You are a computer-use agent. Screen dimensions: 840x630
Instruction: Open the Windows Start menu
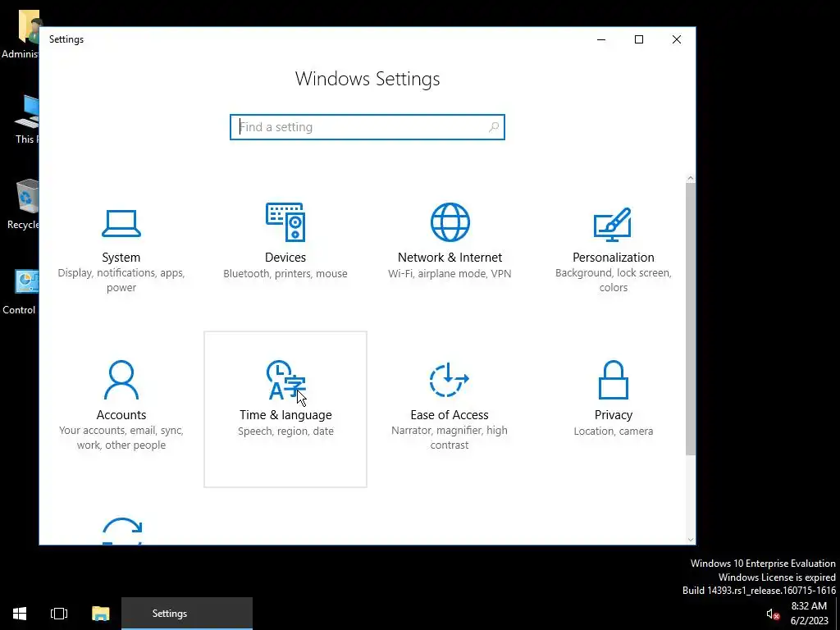pos(20,614)
